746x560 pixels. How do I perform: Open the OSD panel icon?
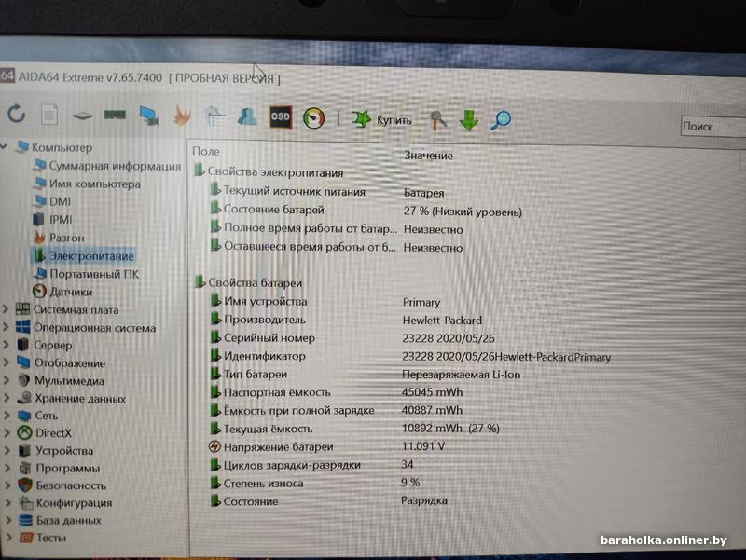pos(281,117)
